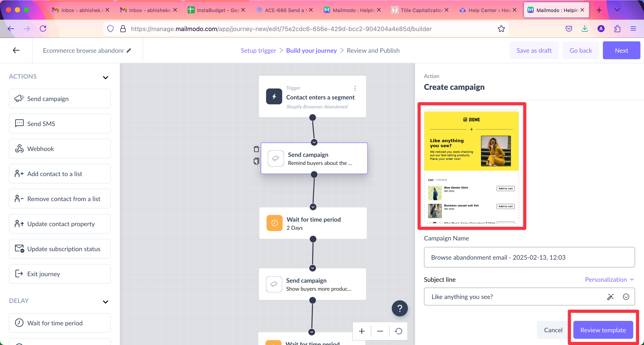This screenshot has height=345, width=644.
Task: Zoom in the canvas with the plus button
Action: pos(362,331)
